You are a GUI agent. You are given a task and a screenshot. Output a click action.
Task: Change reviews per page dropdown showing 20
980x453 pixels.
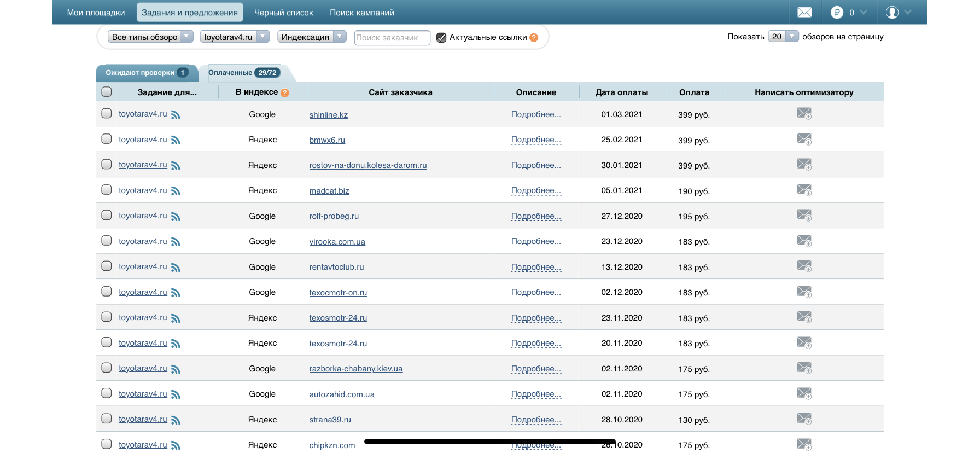(783, 37)
